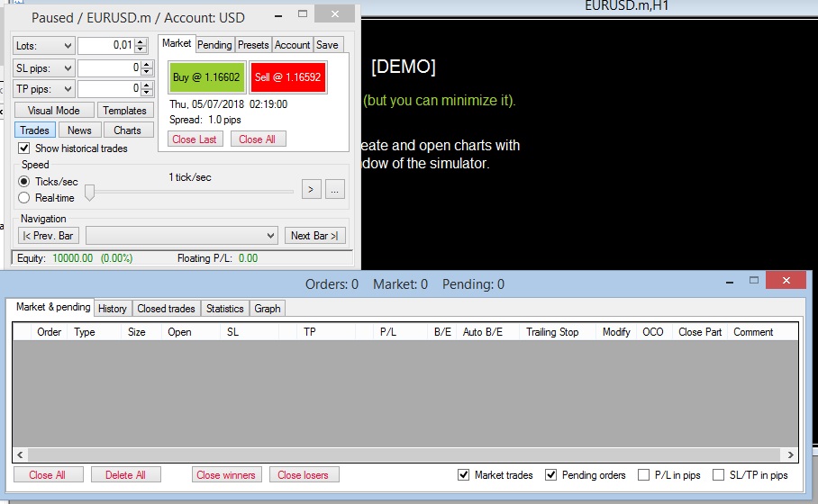Open the News button
This screenshot has width=818, height=504.
pyautogui.click(x=79, y=130)
